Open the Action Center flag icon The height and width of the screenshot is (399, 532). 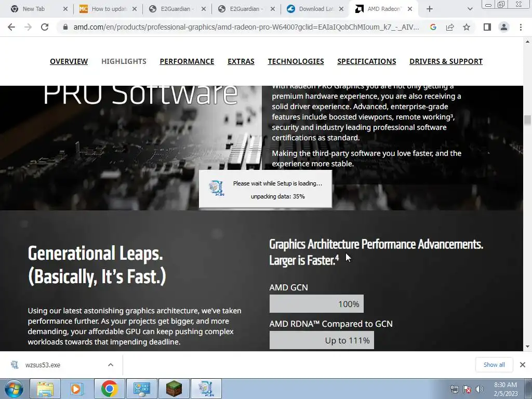pyautogui.click(x=467, y=389)
